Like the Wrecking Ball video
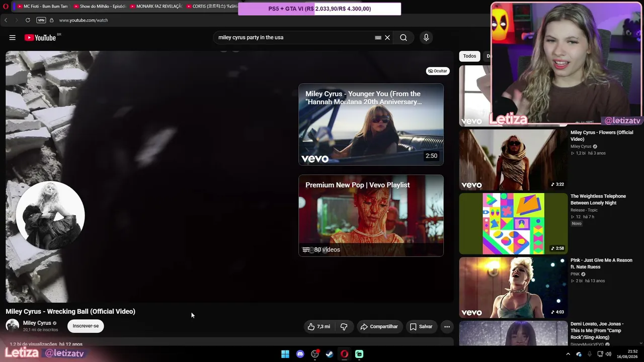Viewport: 644px width, 362px height. click(319, 327)
